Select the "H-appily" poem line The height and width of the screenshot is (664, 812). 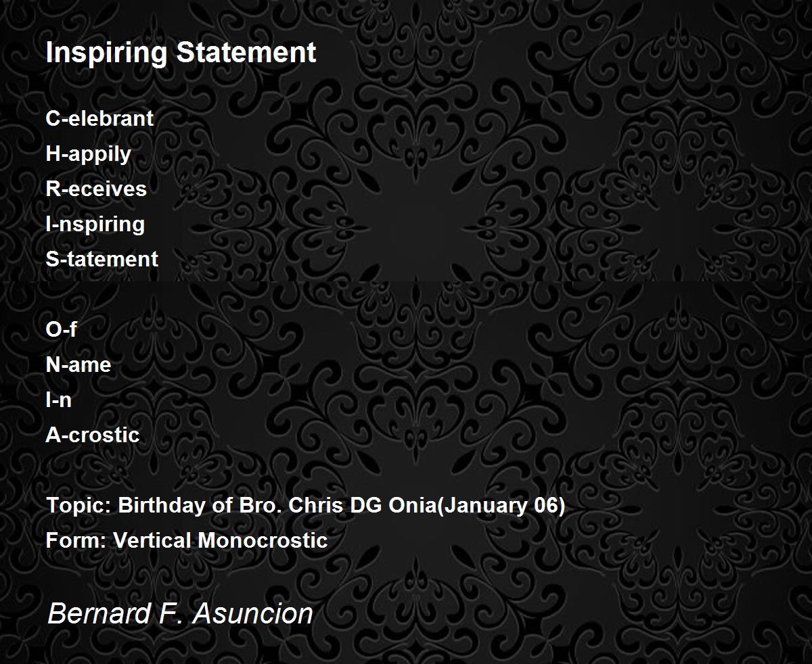click(89, 154)
